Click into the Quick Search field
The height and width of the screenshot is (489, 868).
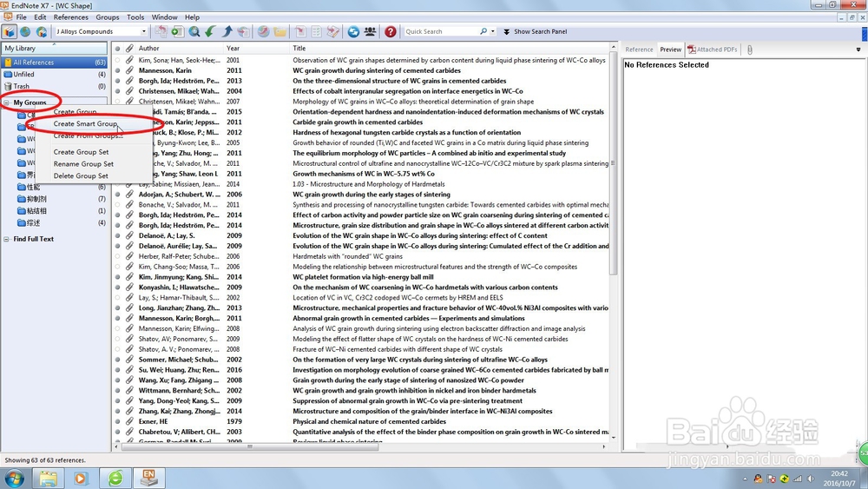point(441,31)
